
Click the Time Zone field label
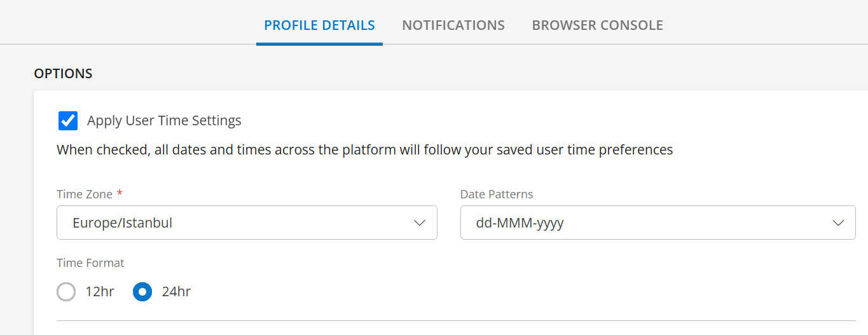click(x=85, y=195)
